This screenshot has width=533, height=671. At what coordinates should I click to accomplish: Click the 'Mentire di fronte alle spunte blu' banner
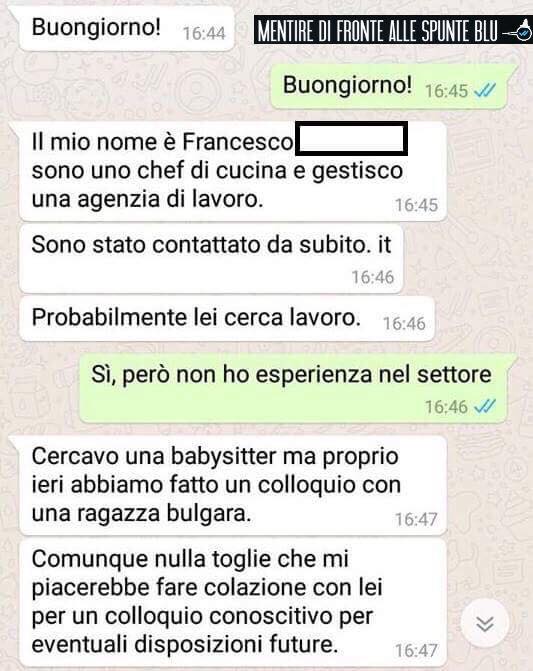[393, 30]
